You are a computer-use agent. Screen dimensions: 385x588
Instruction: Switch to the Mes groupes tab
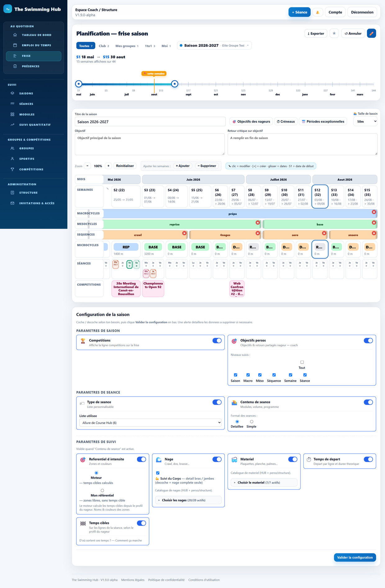pyautogui.click(x=127, y=46)
